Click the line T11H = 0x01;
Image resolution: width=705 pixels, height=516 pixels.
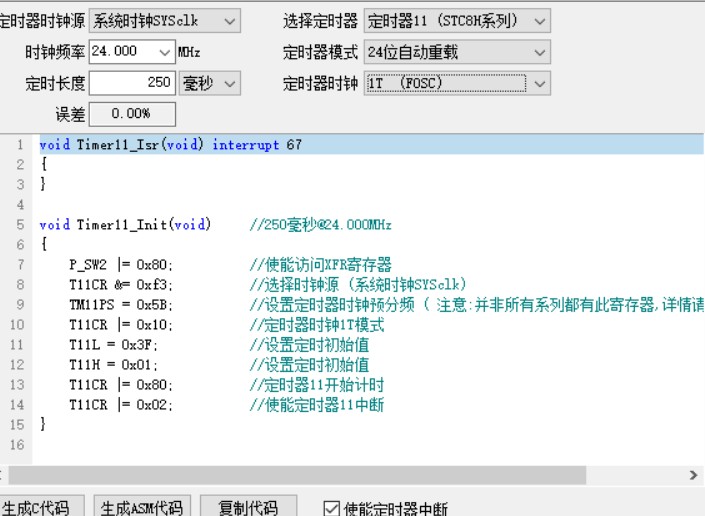coord(113,365)
